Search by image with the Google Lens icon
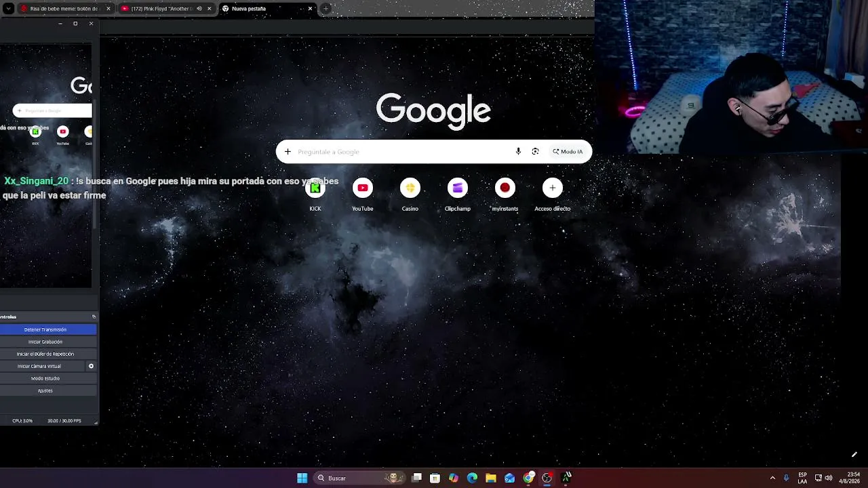 535,151
